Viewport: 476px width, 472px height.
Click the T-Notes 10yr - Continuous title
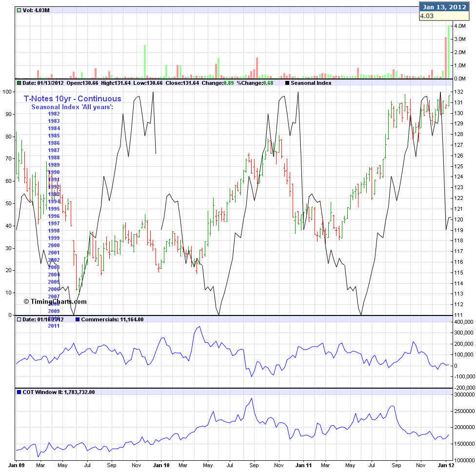point(73,99)
